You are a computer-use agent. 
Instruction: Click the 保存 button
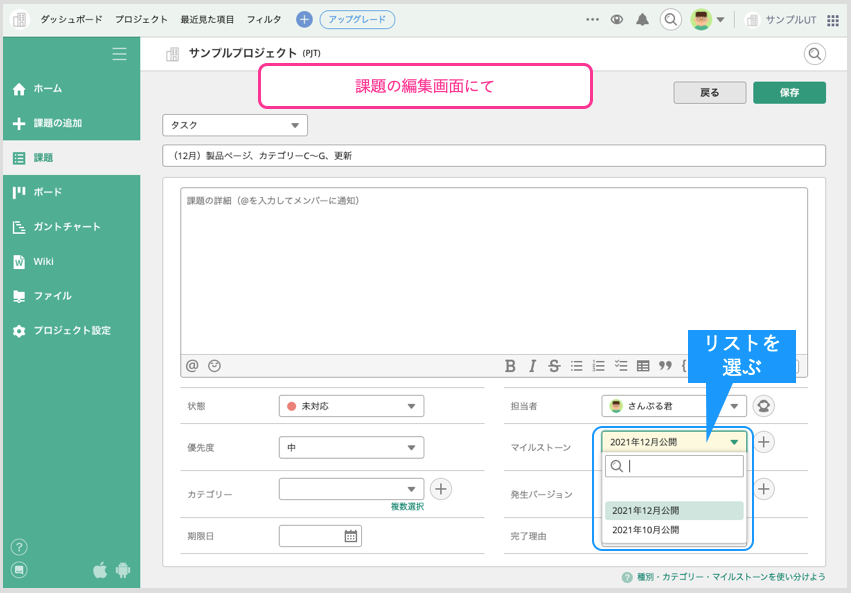coord(789,92)
